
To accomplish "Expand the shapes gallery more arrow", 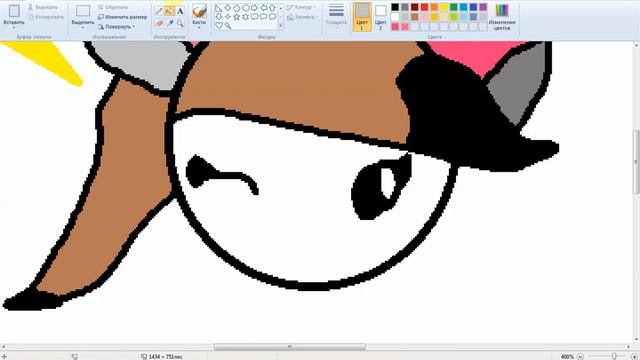I will pos(280,26).
